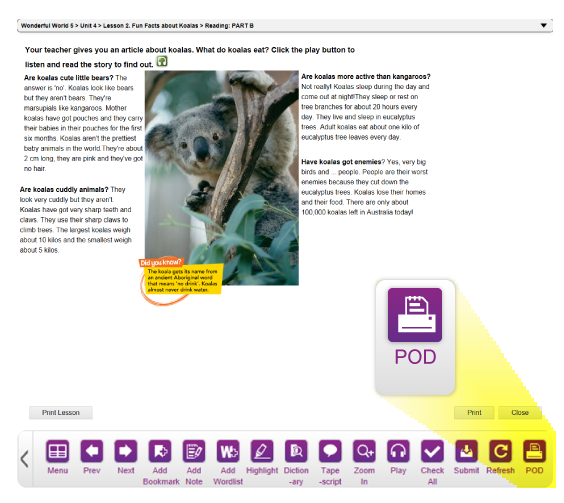Collapse the toolbar with left chevron
Image resolution: width=564 pixels, height=503 pixels.
click(x=24, y=459)
